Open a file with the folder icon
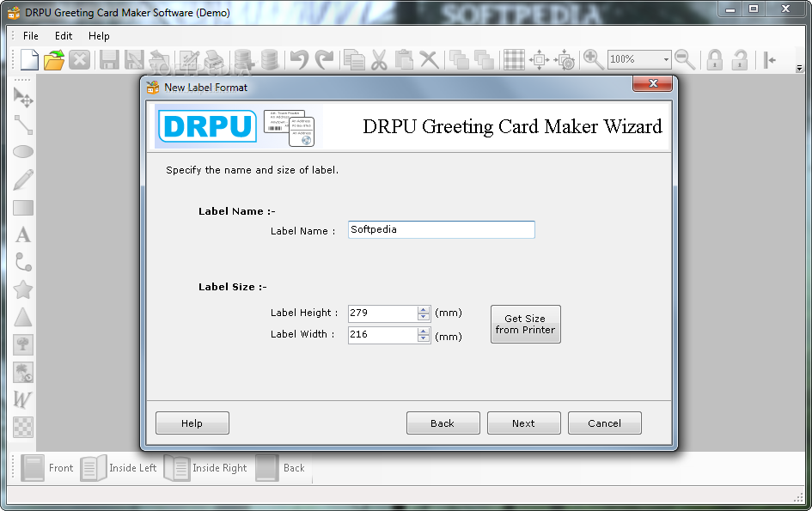The width and height of the screenshot is (812, 511). 54,59
